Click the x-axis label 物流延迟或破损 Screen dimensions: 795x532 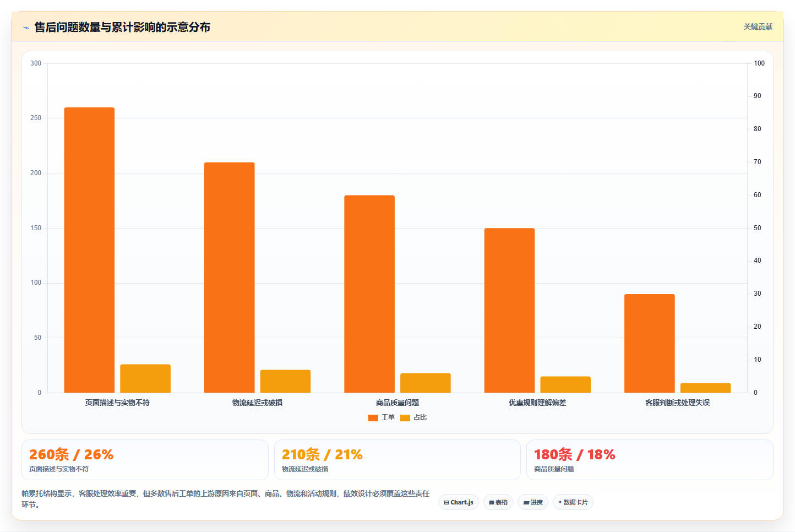tap(257, 403)
